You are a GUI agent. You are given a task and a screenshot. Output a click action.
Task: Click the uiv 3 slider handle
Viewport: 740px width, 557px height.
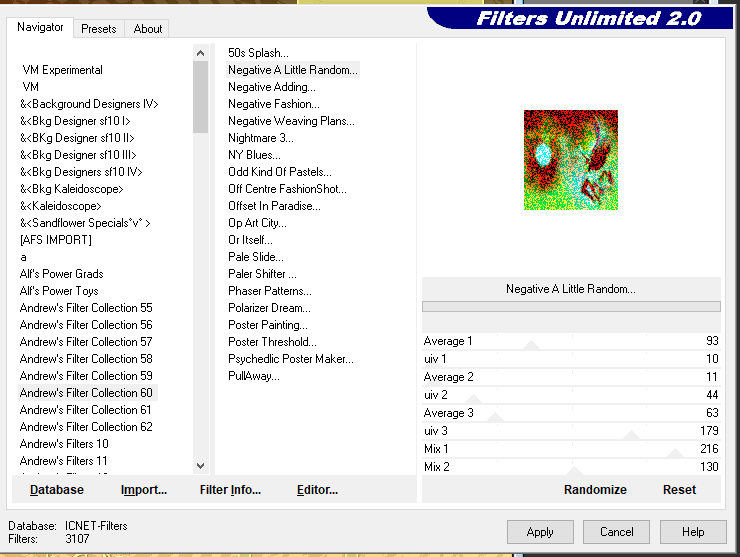tap(631, 435)
